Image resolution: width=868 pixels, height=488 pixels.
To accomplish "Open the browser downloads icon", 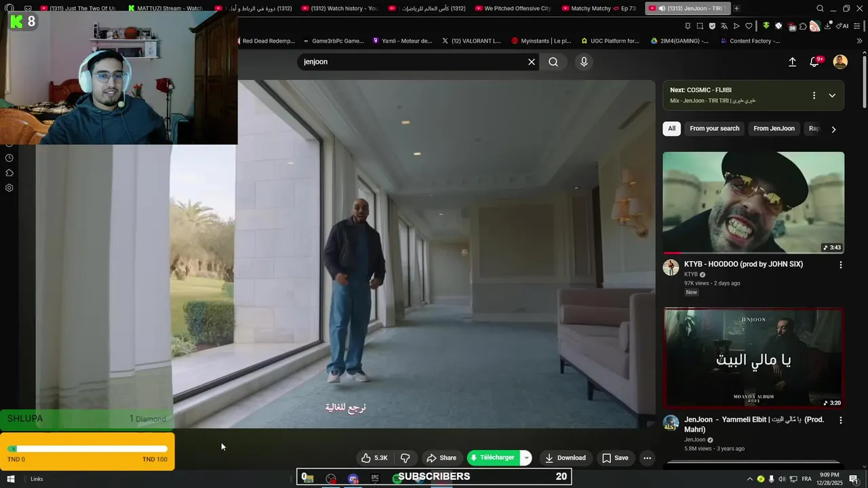I will click(829, 26).
